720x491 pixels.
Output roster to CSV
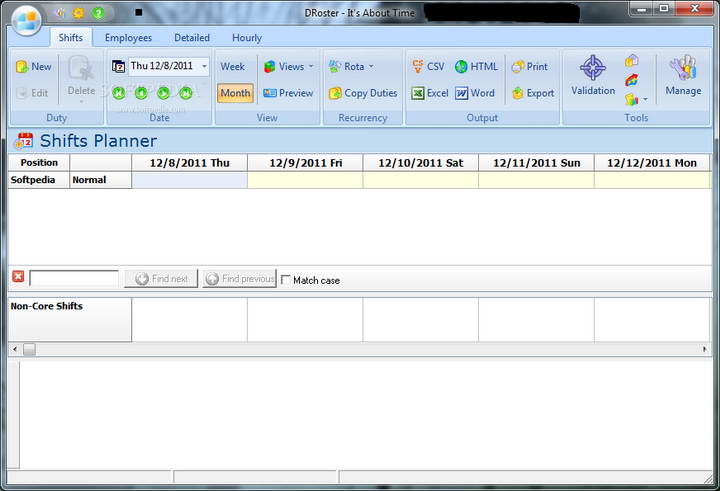click(x=428, y=67)
